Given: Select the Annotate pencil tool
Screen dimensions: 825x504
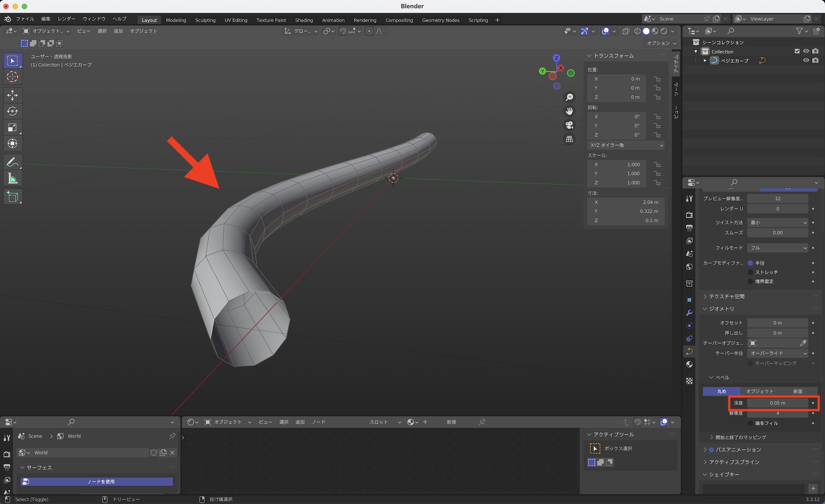Looking at the screenshot, I should point(12,162).
